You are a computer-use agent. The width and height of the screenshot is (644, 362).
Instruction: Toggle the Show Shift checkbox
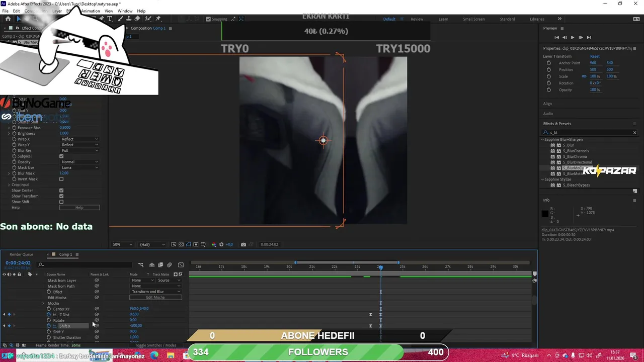[x=61, y=202]
